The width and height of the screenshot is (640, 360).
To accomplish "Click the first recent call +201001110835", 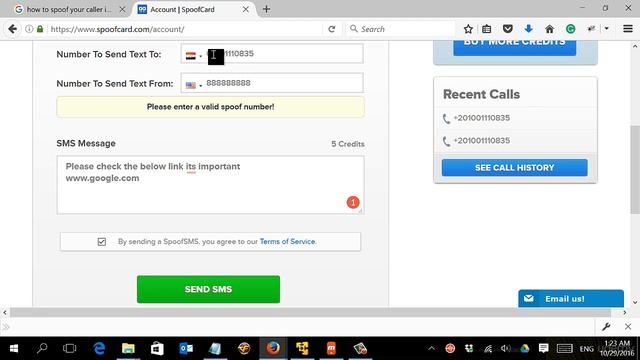I will click(x=481, y=118).
